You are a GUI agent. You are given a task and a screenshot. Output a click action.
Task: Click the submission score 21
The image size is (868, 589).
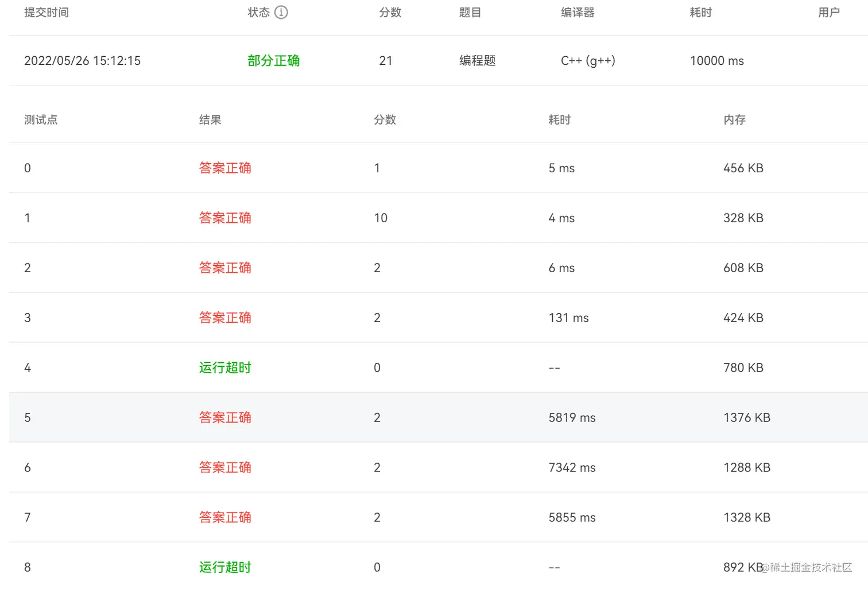pos(386,60)
